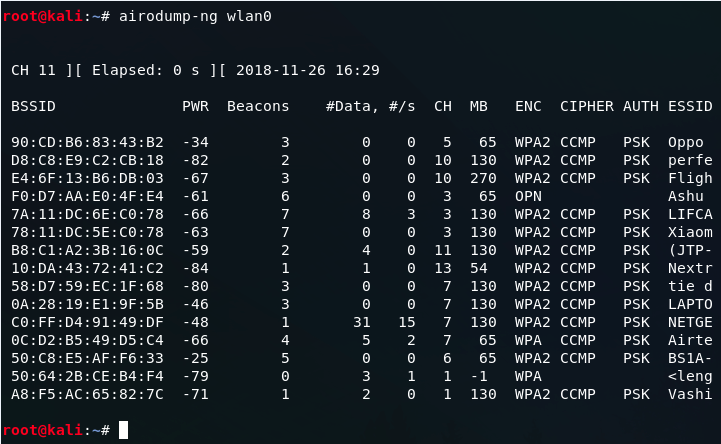Viewport: 721px width, 444px height.
Task: Click the CIPHER column header
Action: [x=586, y=106]
